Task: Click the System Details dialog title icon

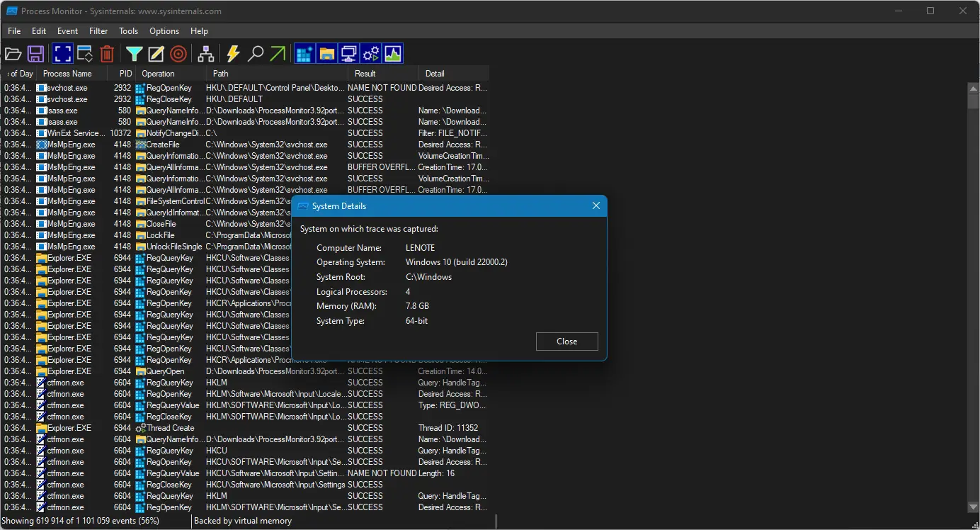Action: [x=303, y=206]
